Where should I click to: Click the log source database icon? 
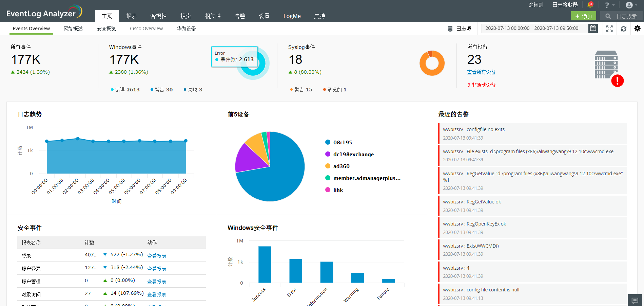point(450,29)
